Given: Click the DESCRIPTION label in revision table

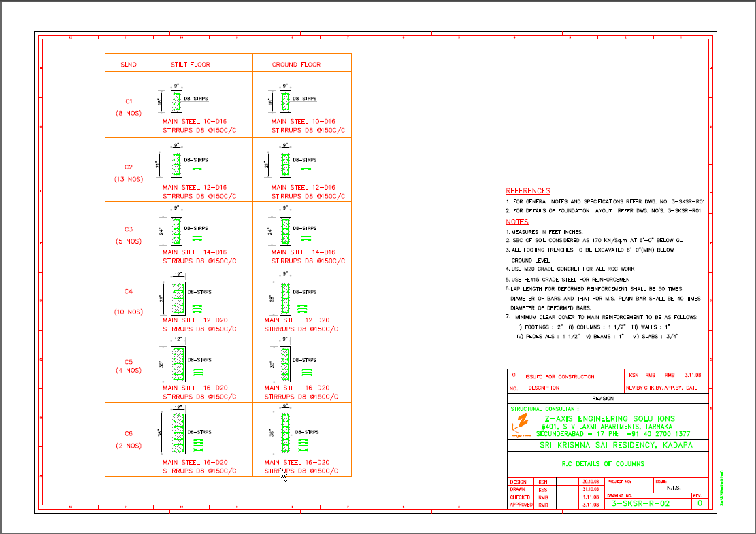Looking at the screenshot, I should (544, 388).
